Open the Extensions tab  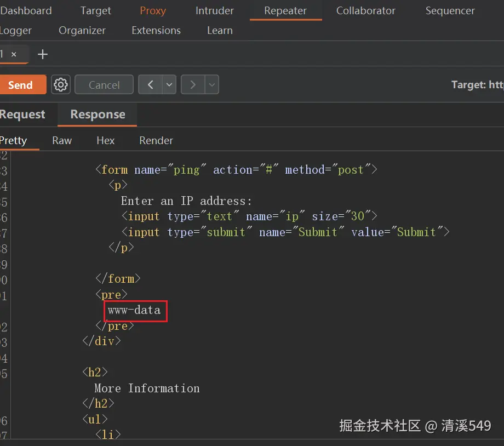click(x=156, y=31)
